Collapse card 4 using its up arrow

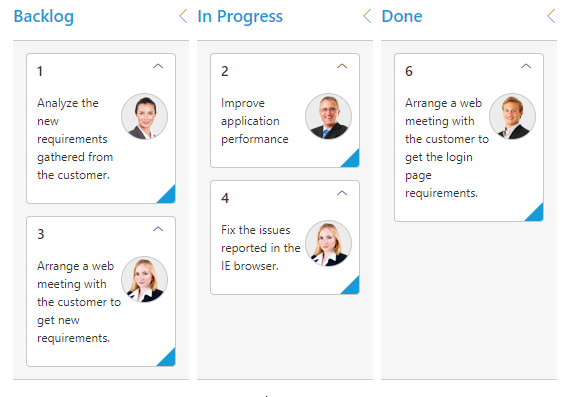(342, 193)
